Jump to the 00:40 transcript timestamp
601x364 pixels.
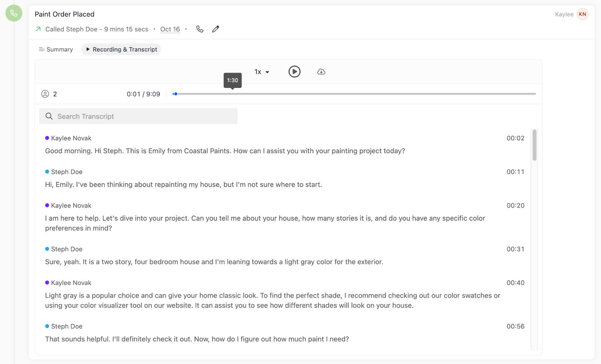click(515, 283)
